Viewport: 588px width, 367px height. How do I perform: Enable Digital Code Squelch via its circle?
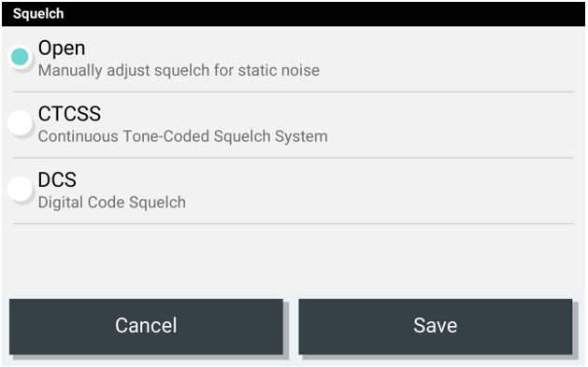click(x=20, y=189)
